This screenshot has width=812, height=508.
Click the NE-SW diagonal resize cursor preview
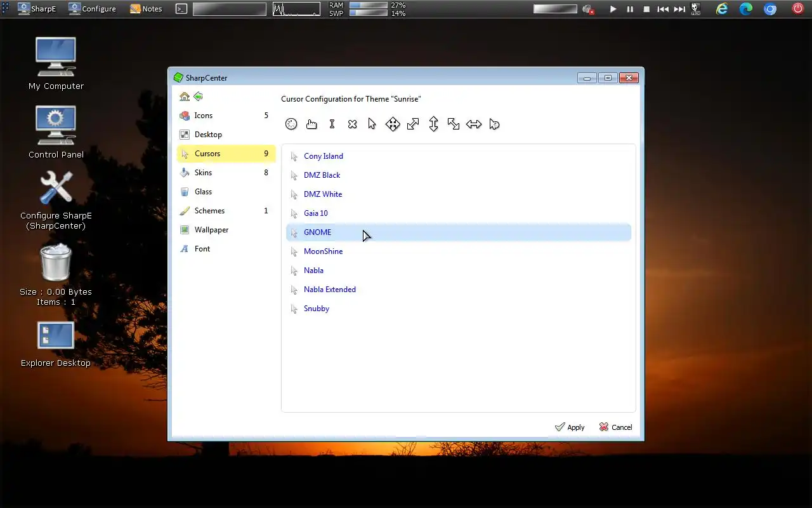click(413, 124)
